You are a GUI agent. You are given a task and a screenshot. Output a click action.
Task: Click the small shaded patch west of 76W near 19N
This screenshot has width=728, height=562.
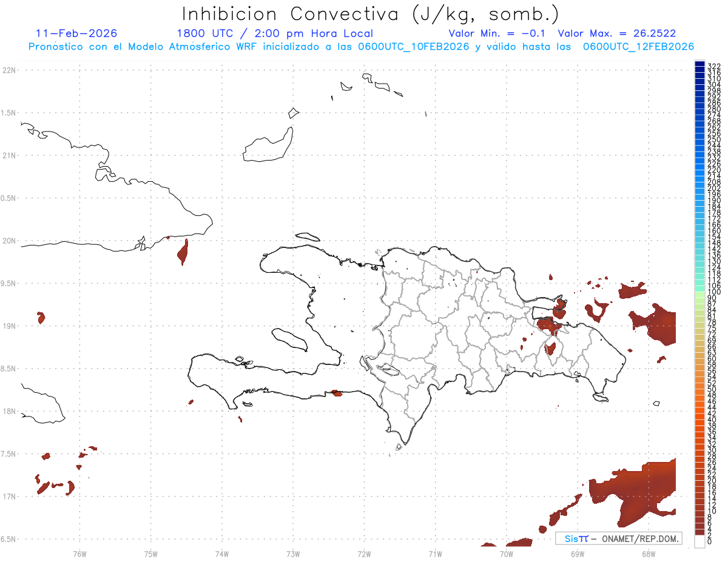(x=41, y=317)
